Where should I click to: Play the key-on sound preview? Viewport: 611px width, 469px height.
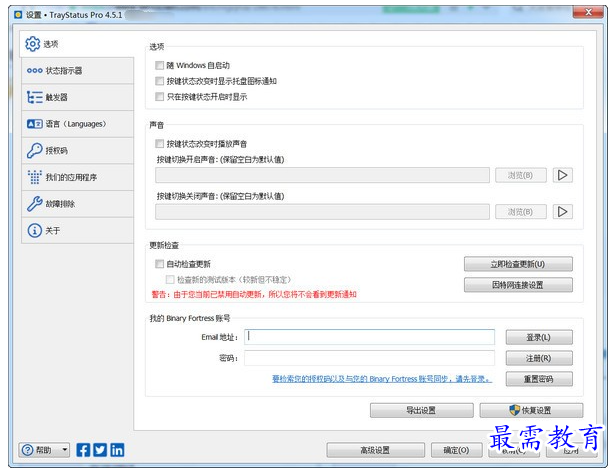coord(563,175)
